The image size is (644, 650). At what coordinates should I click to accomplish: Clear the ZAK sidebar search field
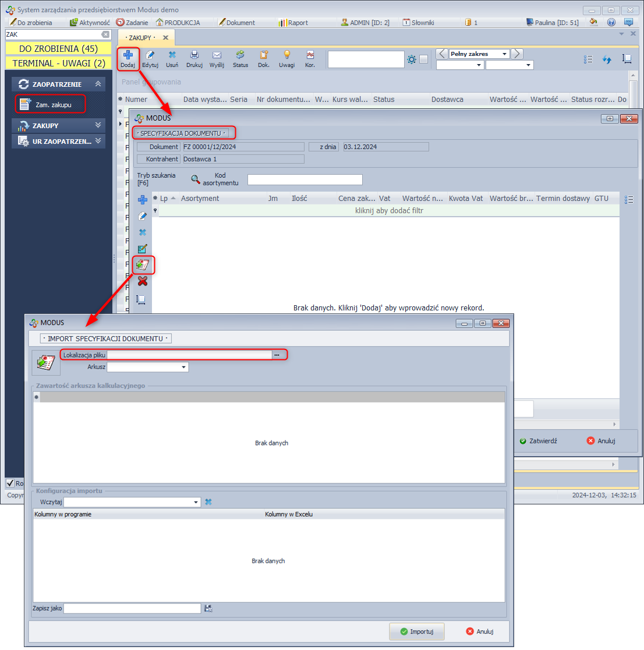click(x=105, y=34)
